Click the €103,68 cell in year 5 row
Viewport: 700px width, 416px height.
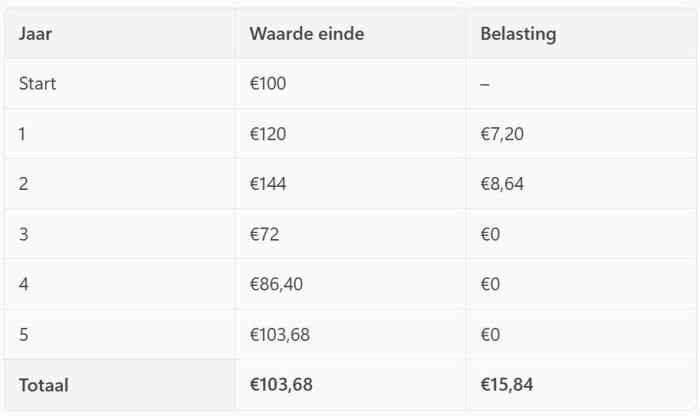point(279,334)
